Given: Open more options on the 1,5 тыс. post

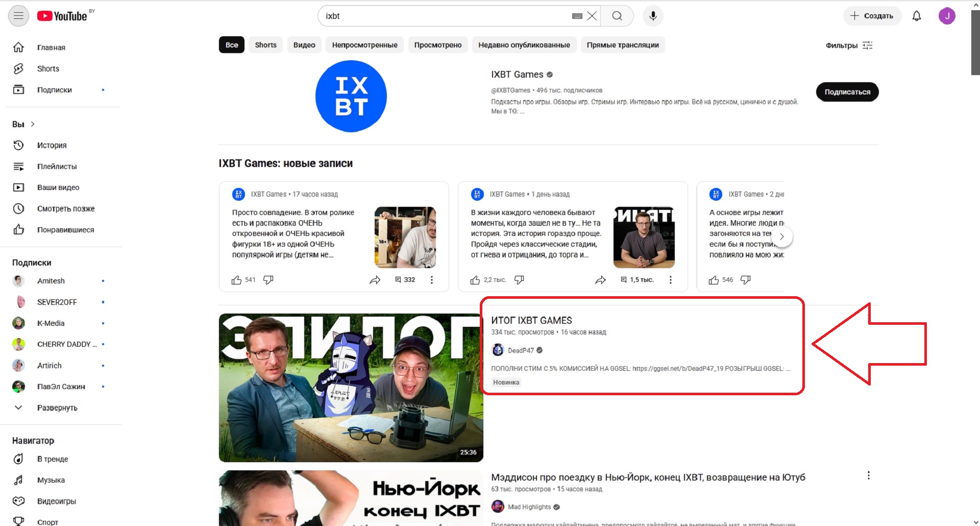Looking at the screenshot, I should [671, 280].
